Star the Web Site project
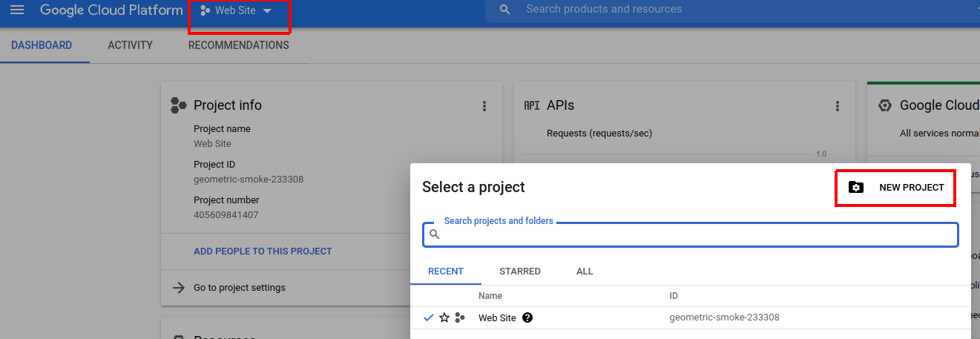Image resolution: width=980 pixels, height=339 pixels. [444, 317]
